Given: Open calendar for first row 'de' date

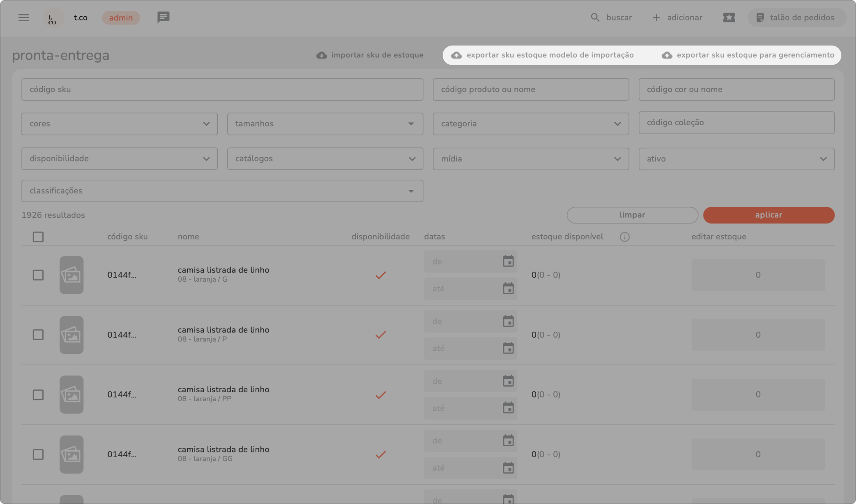Looking at the screenshot, I should coord(508,261).
